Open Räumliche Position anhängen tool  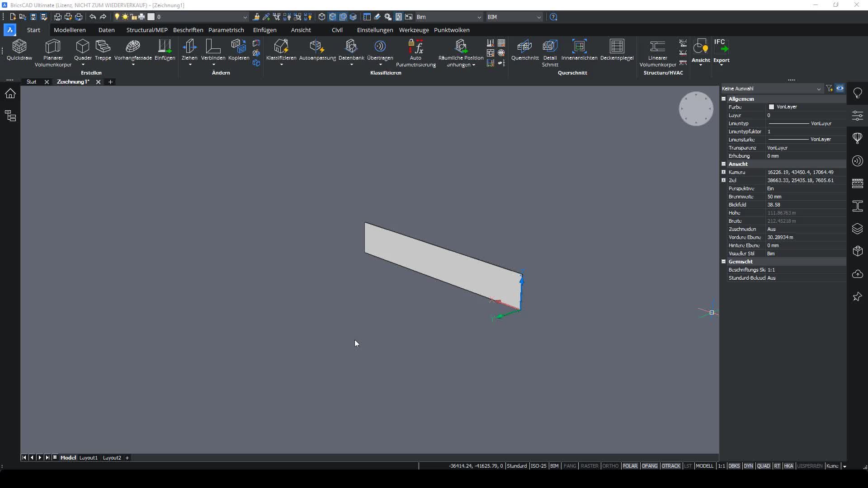point(461,53)
